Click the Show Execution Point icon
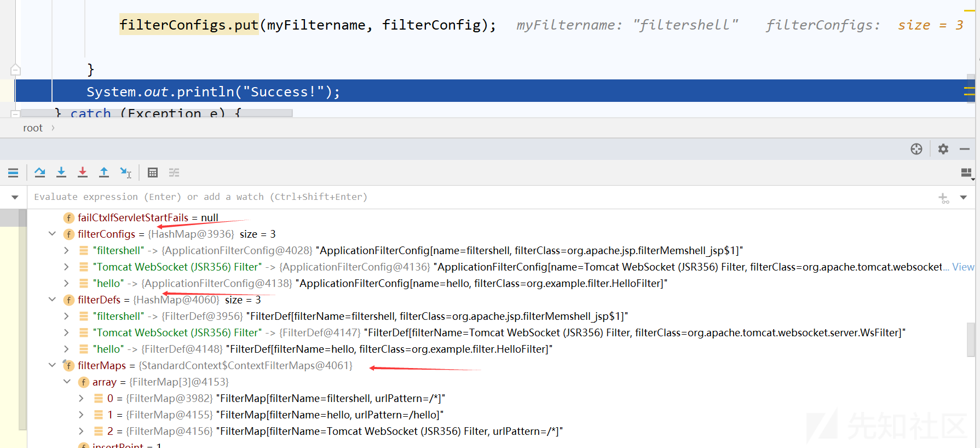 pos(13,173)
